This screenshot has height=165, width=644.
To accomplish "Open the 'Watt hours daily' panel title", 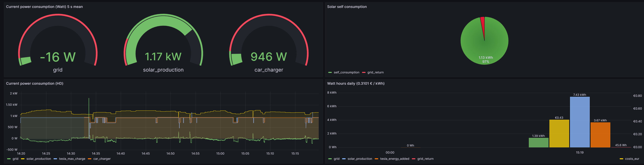I will click(355, 84).
